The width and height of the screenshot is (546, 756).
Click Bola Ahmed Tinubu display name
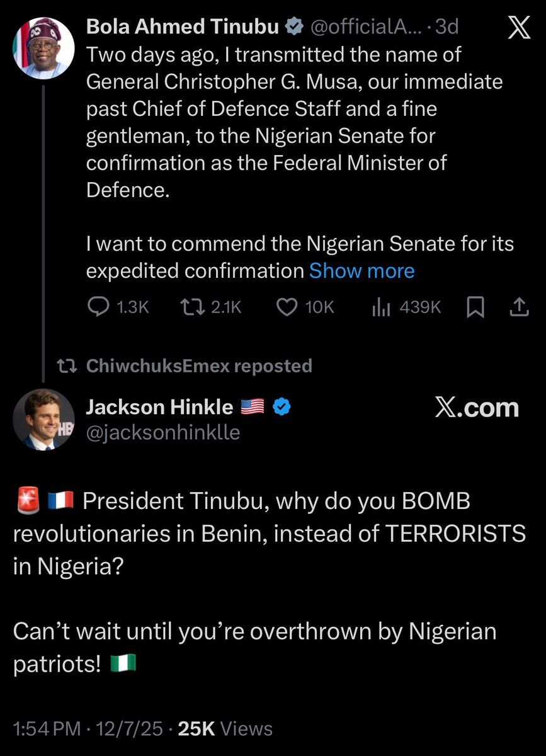(183, 26)
